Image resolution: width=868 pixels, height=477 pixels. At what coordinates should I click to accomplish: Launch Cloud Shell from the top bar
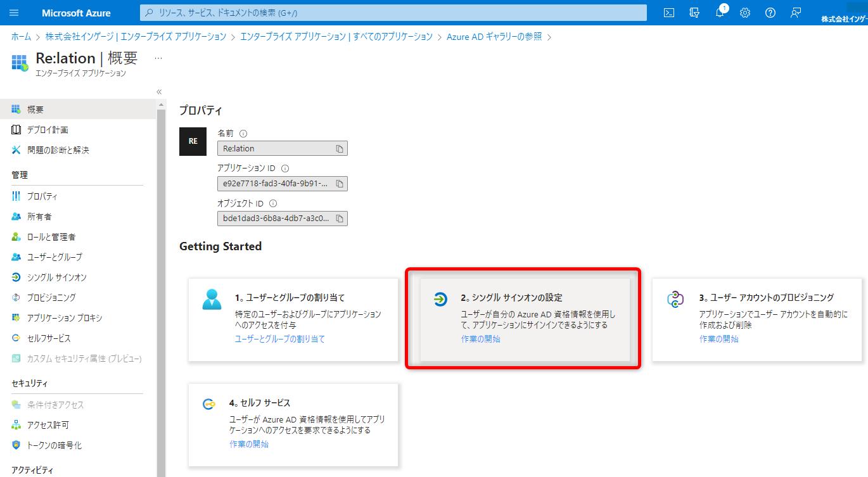[669, 13]
